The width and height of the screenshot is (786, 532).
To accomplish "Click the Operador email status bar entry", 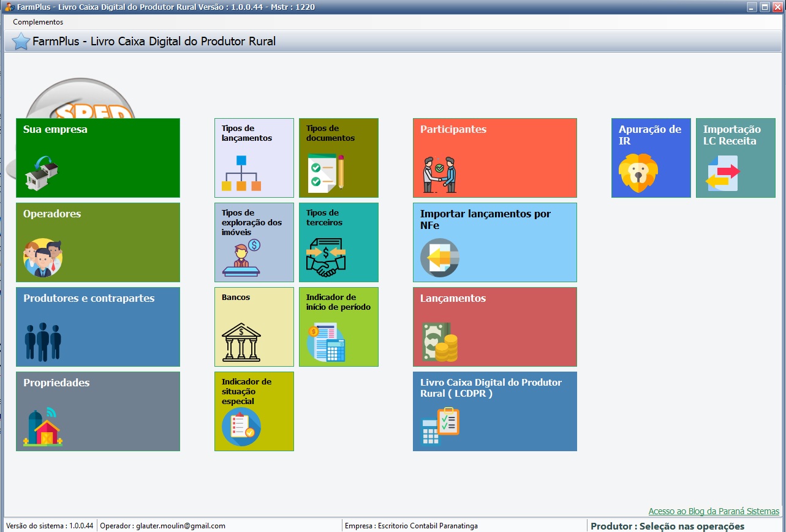I will point(163,526).
